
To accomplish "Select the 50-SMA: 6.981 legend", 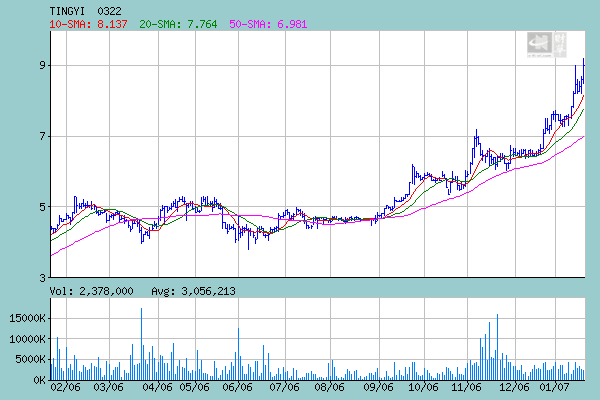I will 268,24.
